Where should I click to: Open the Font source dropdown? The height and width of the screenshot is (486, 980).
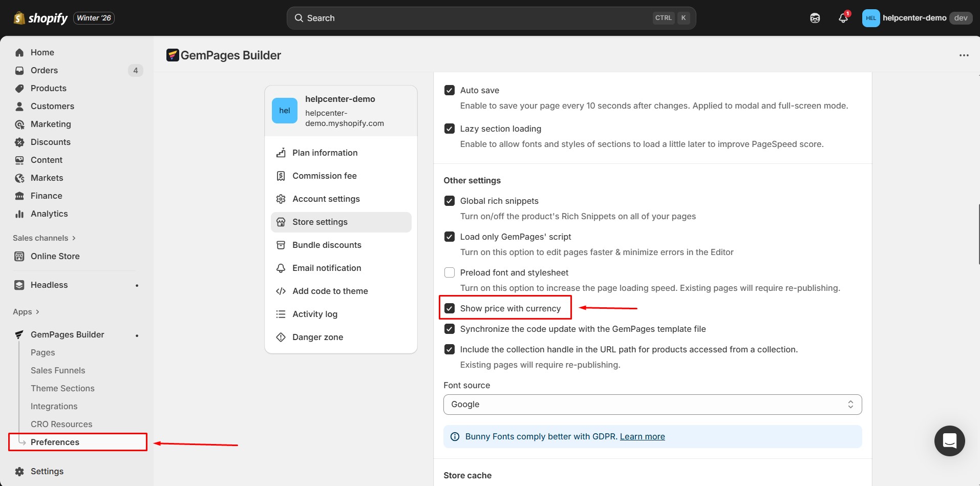[x=652, y=405]
